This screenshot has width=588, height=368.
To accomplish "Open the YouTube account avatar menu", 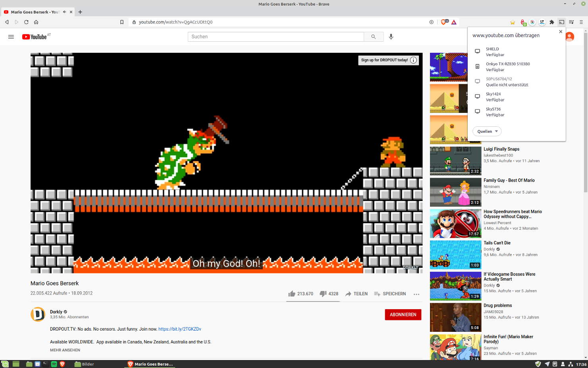I will pyautogui.click(x=570, y=37).
